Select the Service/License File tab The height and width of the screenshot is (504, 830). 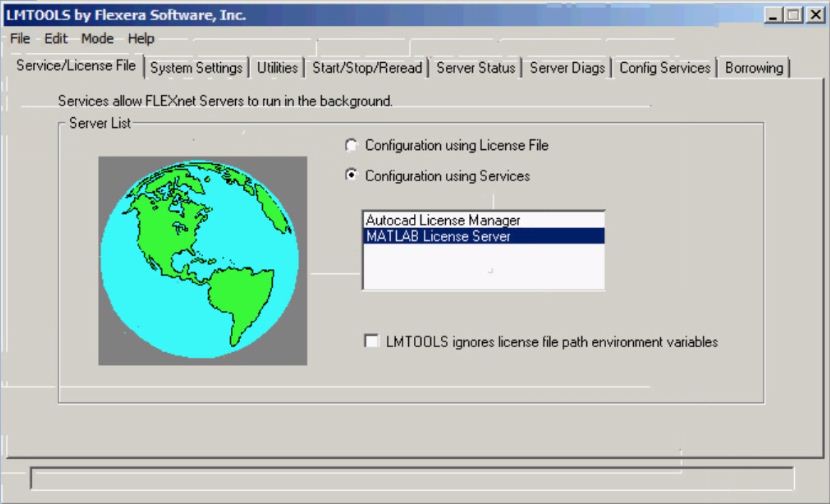[x=76, y=67]
